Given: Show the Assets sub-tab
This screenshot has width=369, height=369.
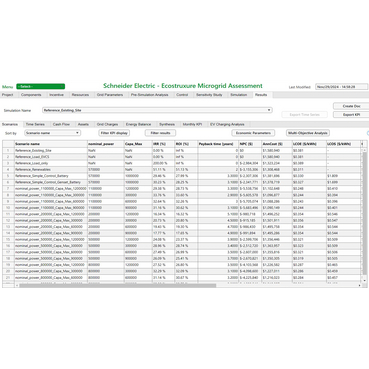Looking at the screenshot, I should coord(83,124).
